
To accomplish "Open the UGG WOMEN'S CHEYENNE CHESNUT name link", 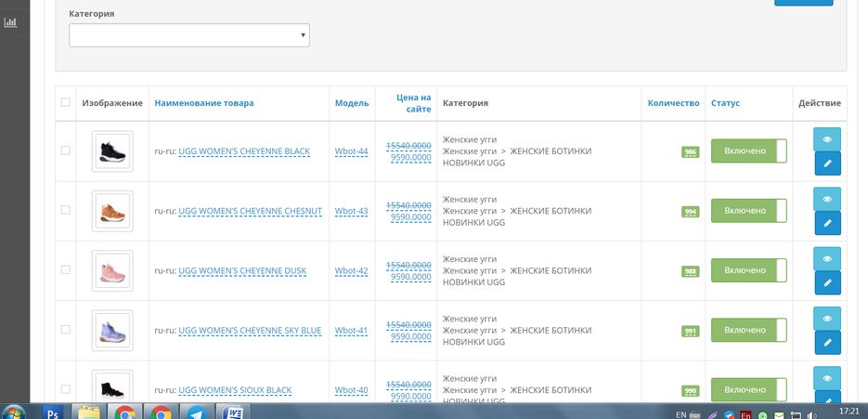I will coord(251,211).
